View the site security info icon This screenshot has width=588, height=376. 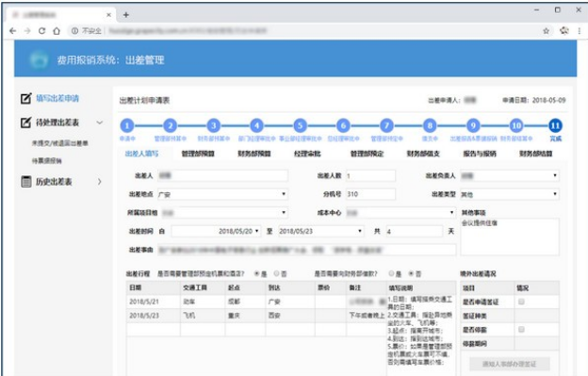click(x=75, y=31)
